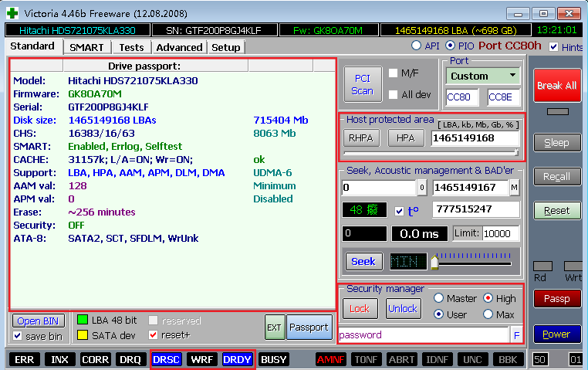Click the Lock security button

pyautogui.click(x=360, y=309)
